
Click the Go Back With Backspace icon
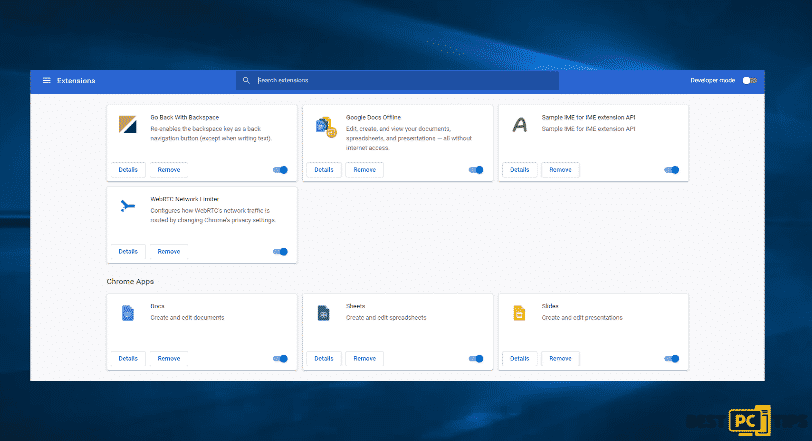click(127, 125)
